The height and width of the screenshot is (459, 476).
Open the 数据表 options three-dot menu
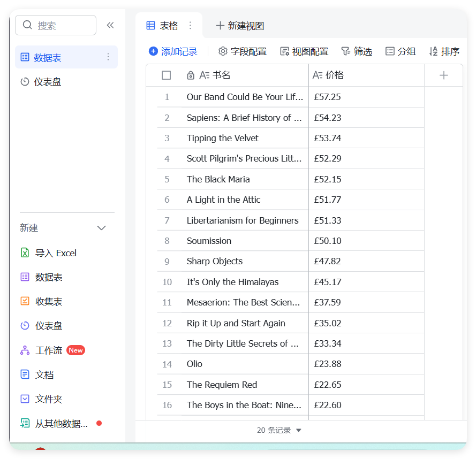[108, 57]
